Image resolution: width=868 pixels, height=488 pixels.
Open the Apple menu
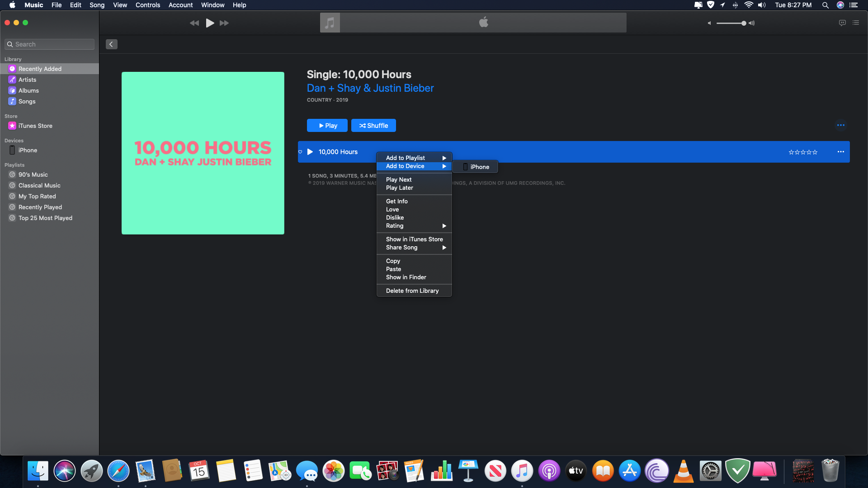(12, 5)
